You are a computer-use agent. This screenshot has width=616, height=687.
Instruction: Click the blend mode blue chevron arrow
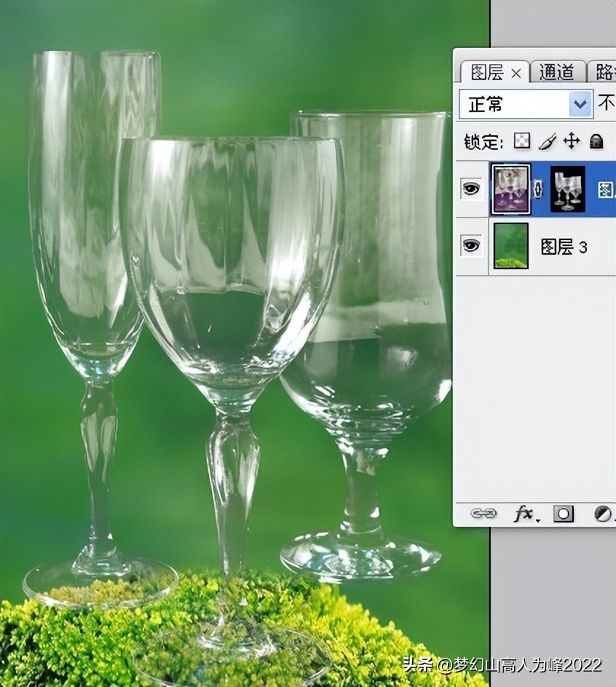click(579, 105)
